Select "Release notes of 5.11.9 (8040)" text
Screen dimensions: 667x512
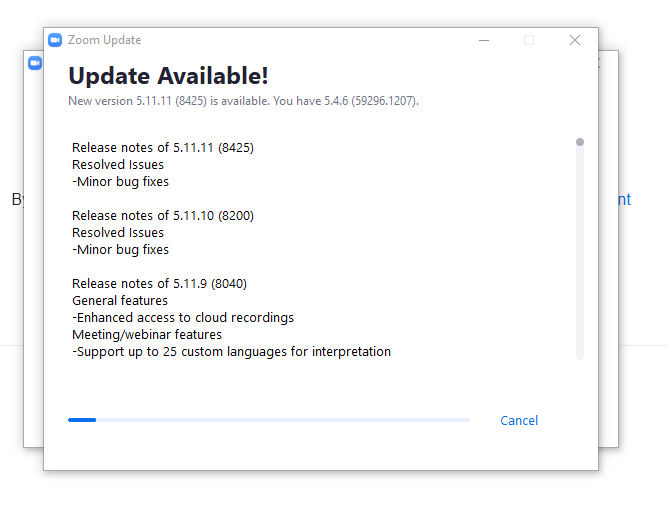[x=160, y=284]
